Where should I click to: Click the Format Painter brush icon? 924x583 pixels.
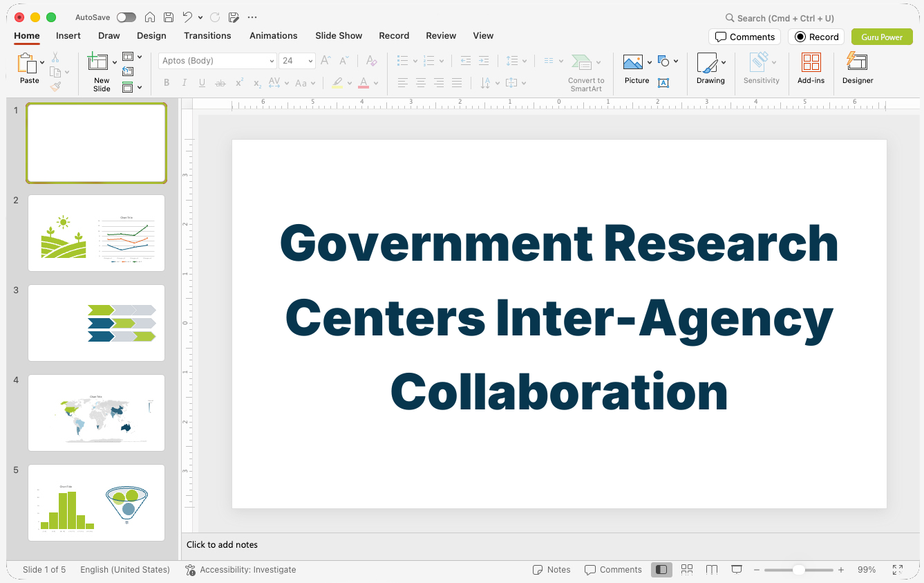click(55, 86)
